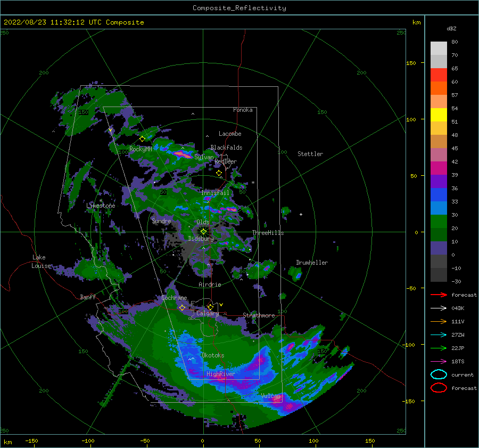Select the cyan current ellipse icon
Screen dimensions: 479x448
point(439,374)
